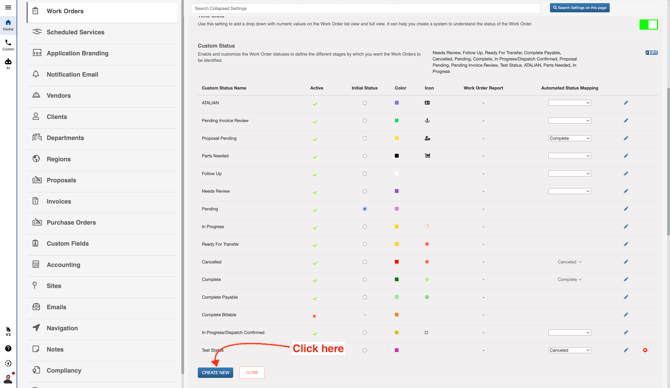Click the page vertical scrollbar
Viewport: 670px width, 388px height.
coord(667,162)
